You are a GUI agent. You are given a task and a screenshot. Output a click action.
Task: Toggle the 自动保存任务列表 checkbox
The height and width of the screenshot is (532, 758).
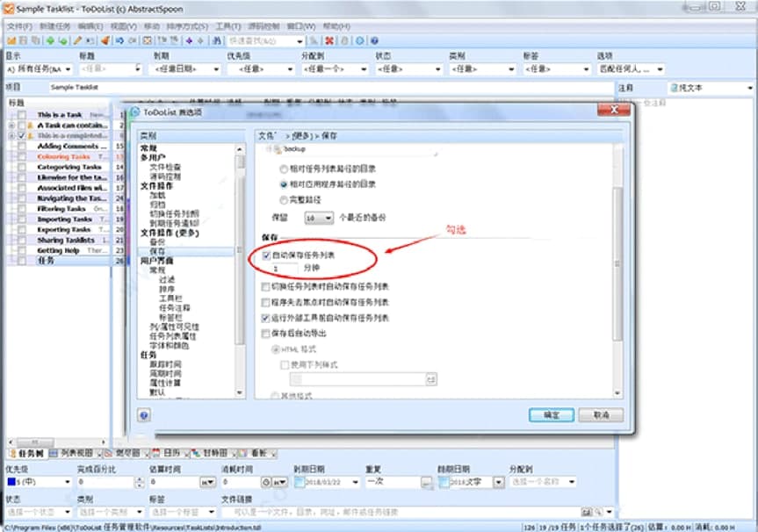pos(266,255)
